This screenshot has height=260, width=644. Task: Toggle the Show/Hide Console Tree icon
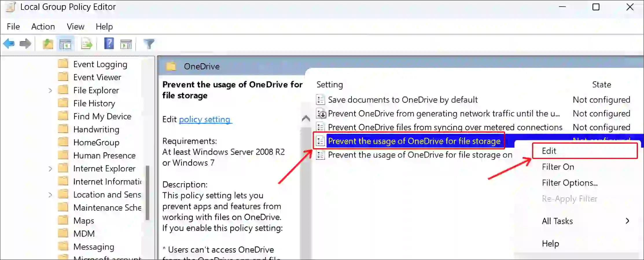(x=65, y=44)
